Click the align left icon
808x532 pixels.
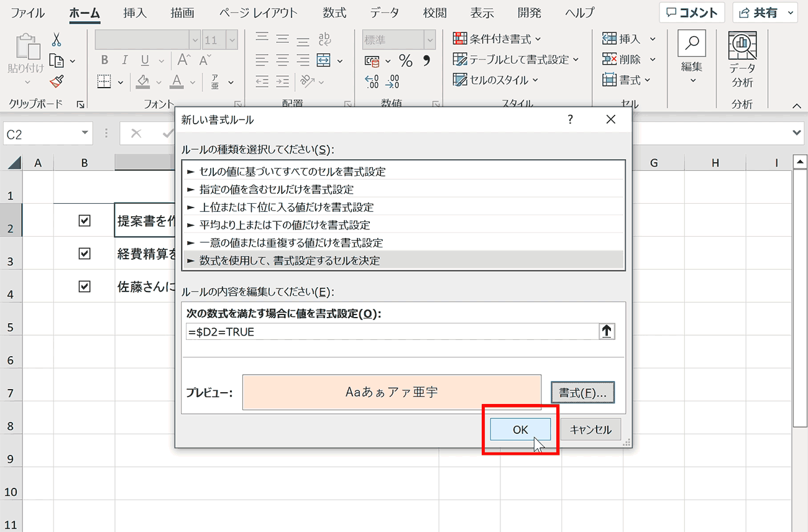point(262,60)
